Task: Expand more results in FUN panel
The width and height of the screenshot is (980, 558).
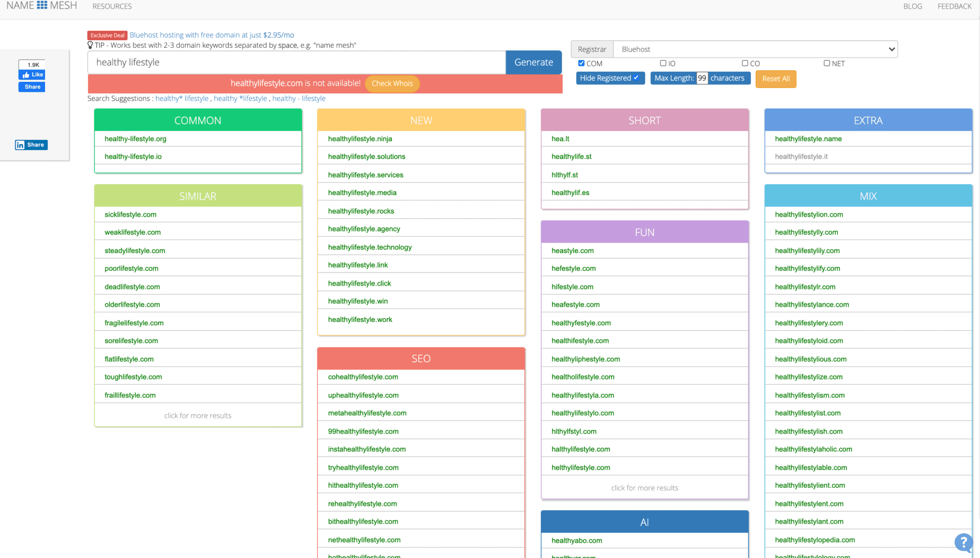Action: 644,488
